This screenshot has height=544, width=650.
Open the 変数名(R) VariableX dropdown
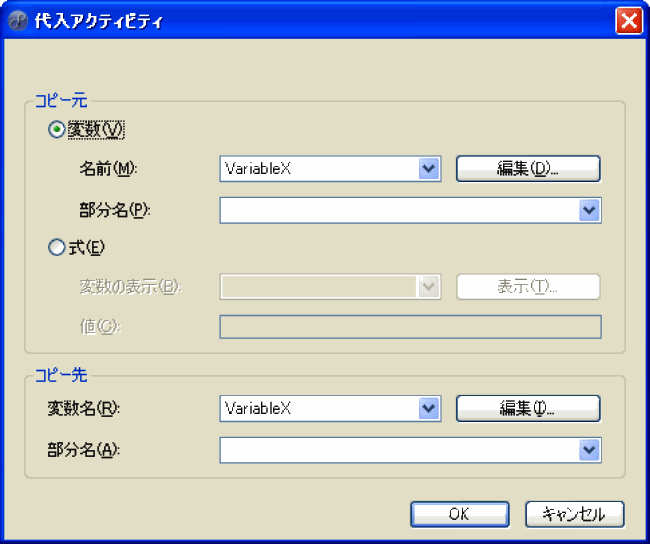pyautogui.click(x=429, y=408)
